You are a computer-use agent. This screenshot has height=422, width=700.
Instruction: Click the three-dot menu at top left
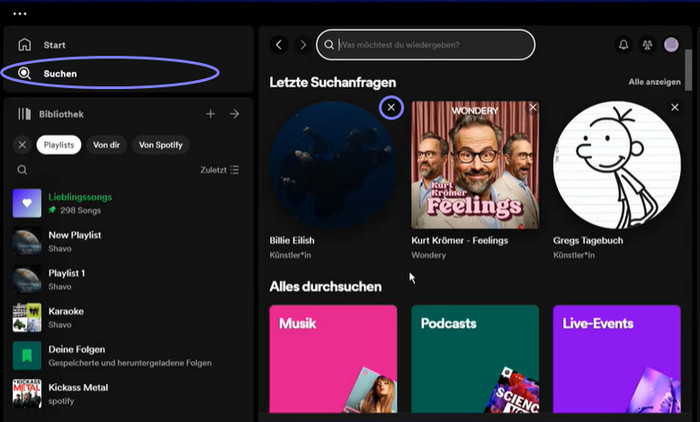20,13
